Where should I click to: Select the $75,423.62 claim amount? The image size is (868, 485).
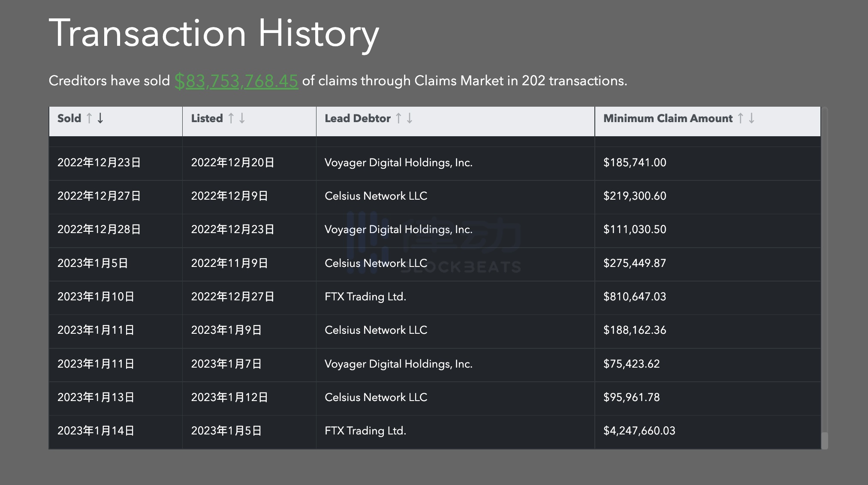tap(632, 364)
